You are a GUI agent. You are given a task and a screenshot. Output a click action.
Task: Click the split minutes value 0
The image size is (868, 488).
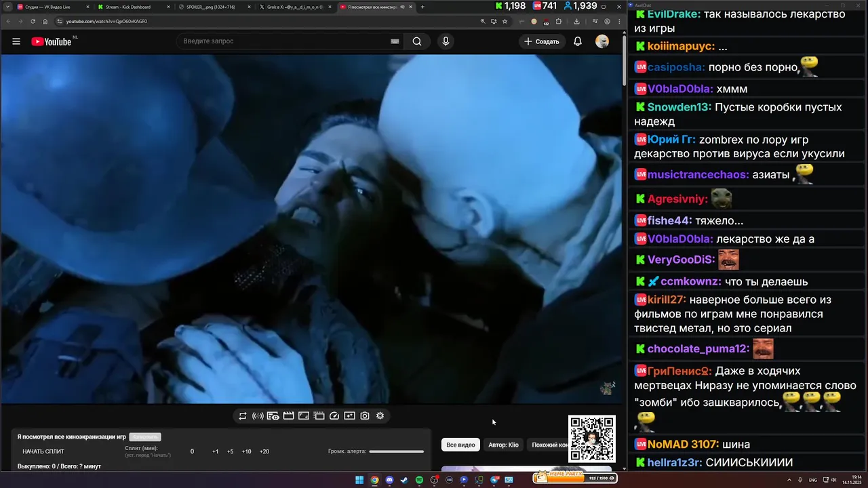[x=192, y=451]
